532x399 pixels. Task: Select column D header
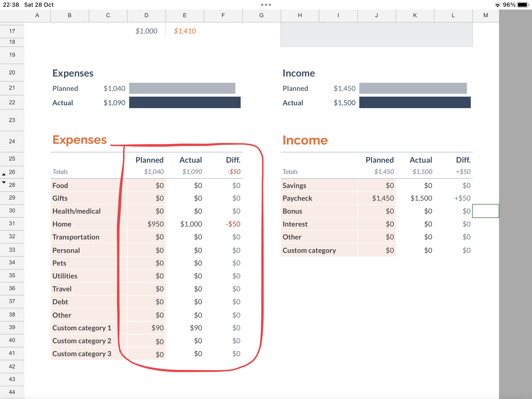146,15
